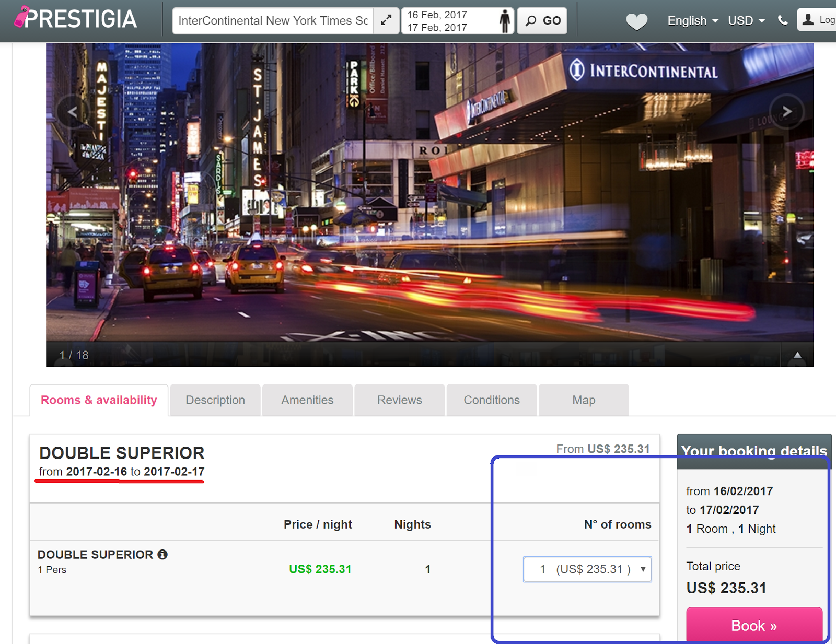
Task: Open number of rooms dropdown
Action: coord(587,569)
